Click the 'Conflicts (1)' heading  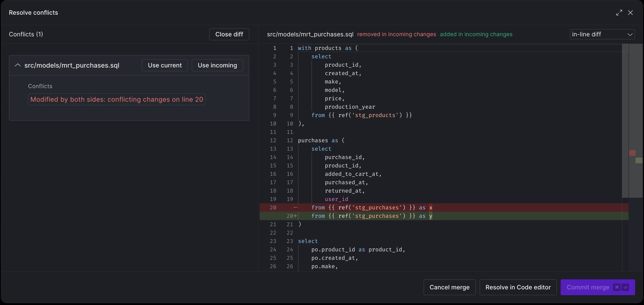26,34
